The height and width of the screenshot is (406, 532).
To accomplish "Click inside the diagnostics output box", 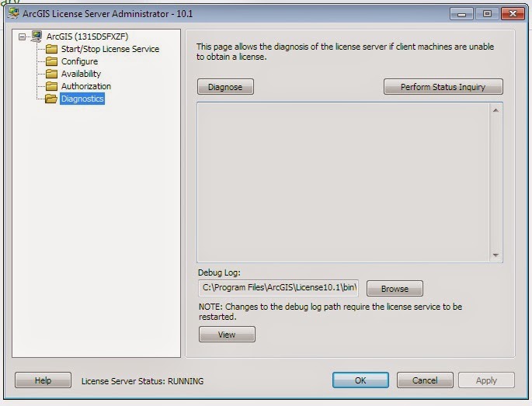I will (x=343, y=182).
